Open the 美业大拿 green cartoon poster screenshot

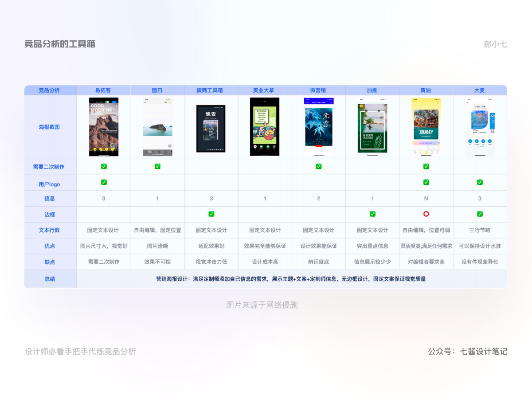(265, 127)
